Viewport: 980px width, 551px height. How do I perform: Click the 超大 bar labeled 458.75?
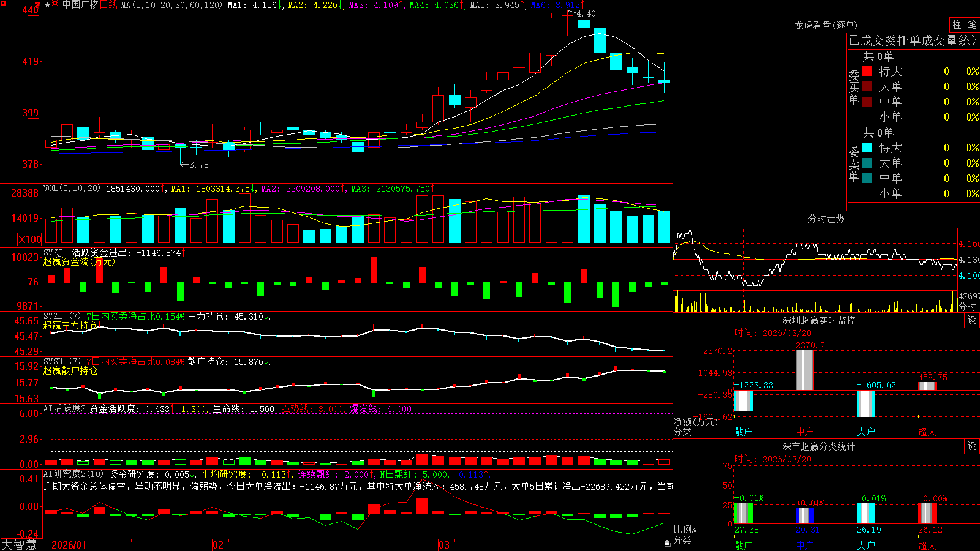[x=927, y=386]
